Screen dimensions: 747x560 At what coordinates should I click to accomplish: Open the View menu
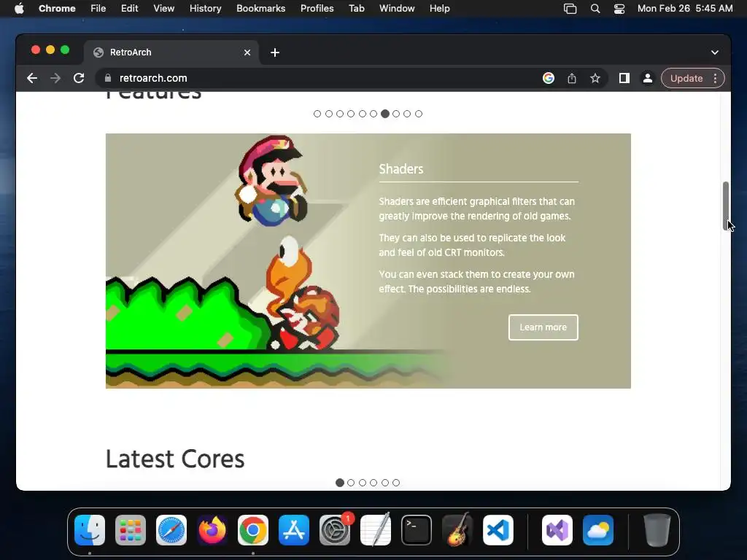(x=164, y=9)
